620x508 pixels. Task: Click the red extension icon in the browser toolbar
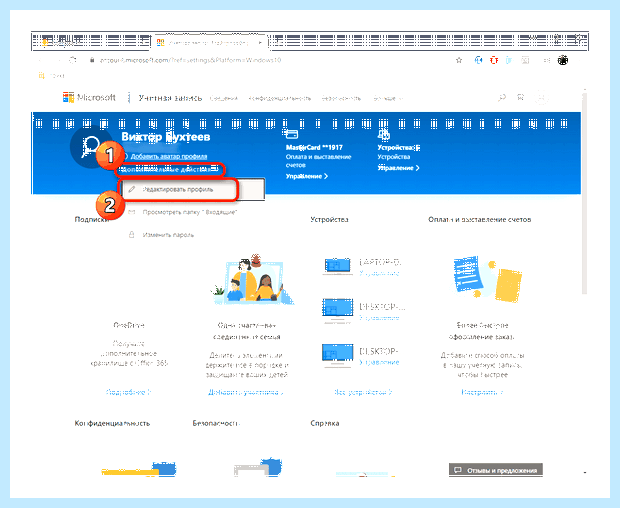click(494, 60)
